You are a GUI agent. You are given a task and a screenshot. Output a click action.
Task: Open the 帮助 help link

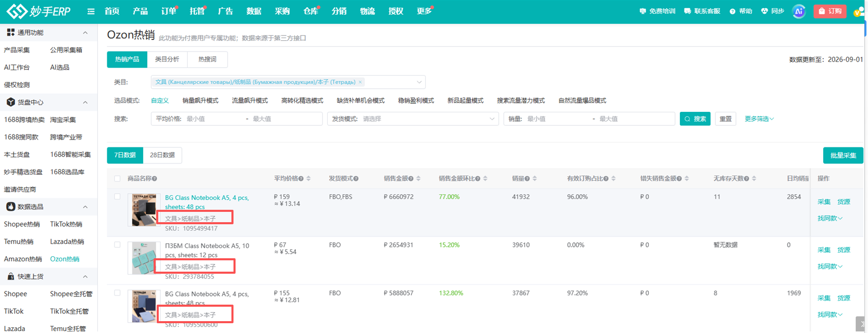click(x=741, y=11)
